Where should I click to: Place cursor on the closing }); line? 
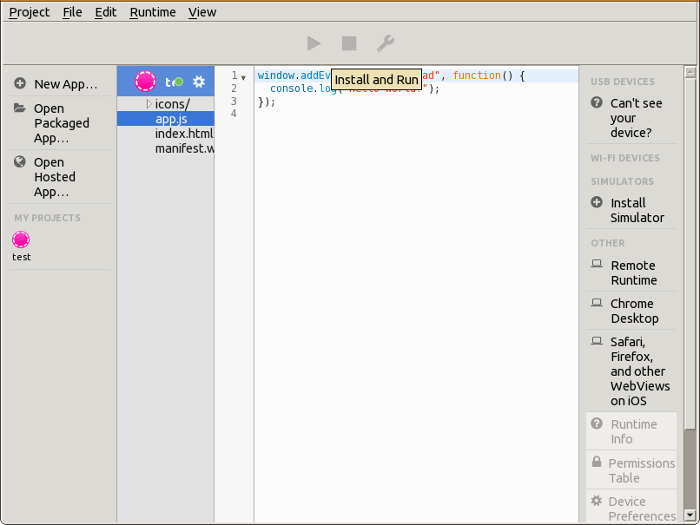click(267, 102)
